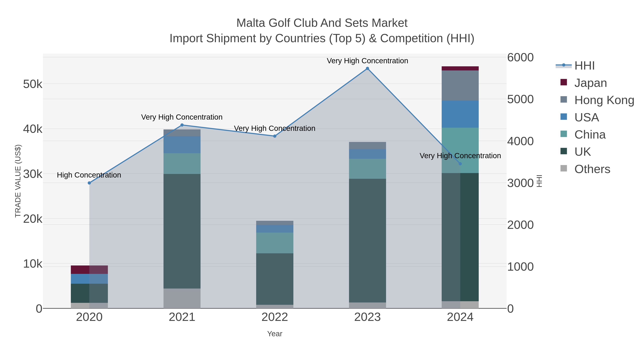
Task: Click 'Very High Concentration' label above 2023
Action: (x=367, y=61)
